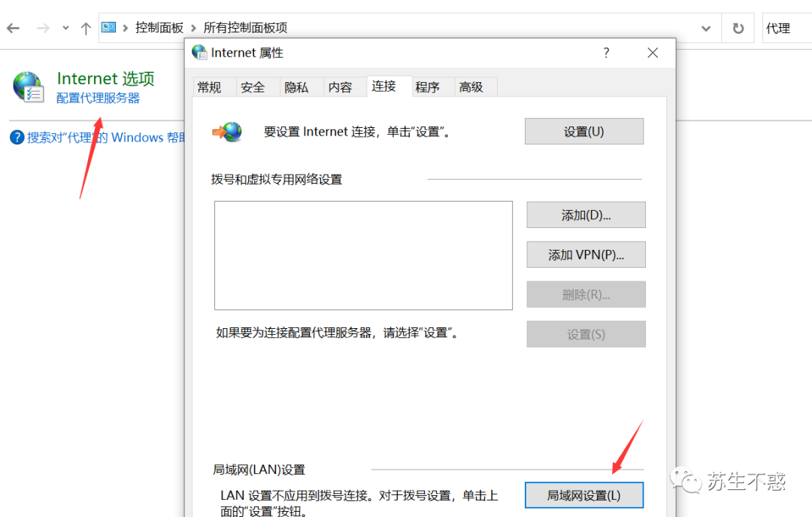Click the greyed 删除(R)... button
812x517 pixels.
coord(586,294)
